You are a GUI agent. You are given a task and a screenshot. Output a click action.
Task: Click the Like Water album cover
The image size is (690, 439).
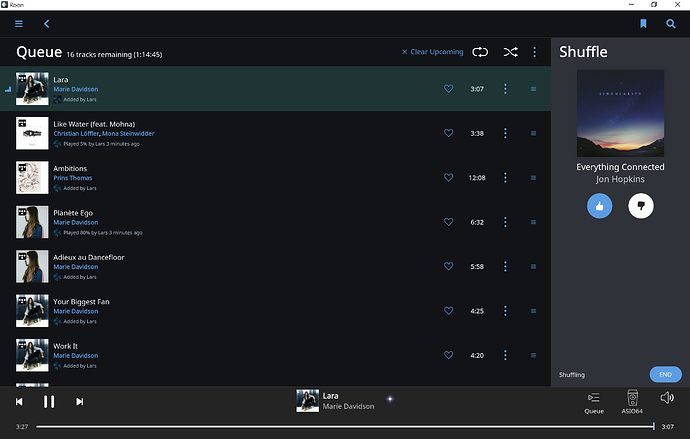(x=32, y=133)
